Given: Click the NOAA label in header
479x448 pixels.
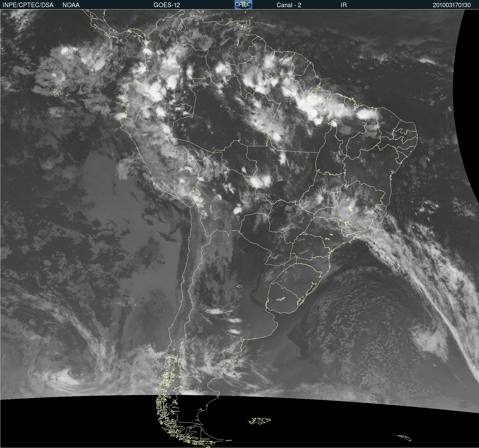Looking at the screenshot, I should 71,5.
